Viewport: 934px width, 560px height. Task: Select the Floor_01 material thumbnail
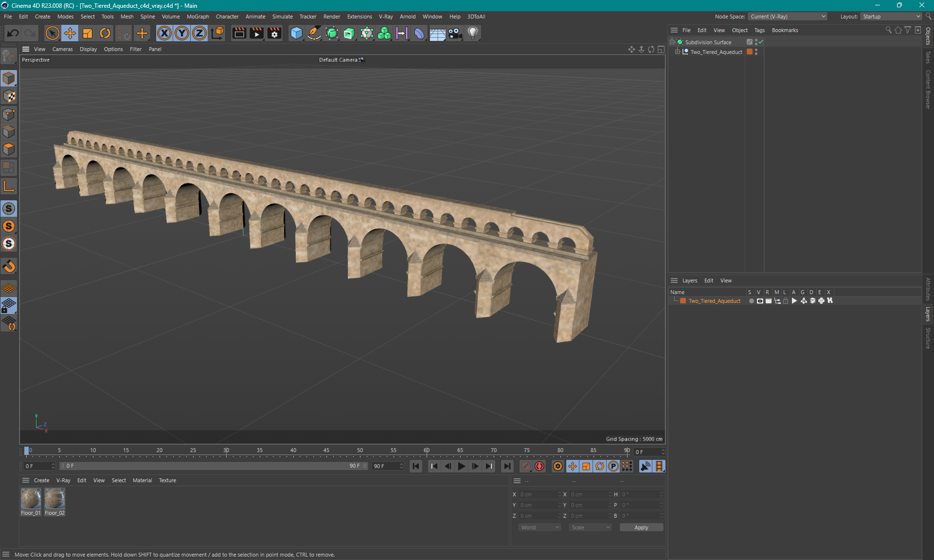point(31,498)
